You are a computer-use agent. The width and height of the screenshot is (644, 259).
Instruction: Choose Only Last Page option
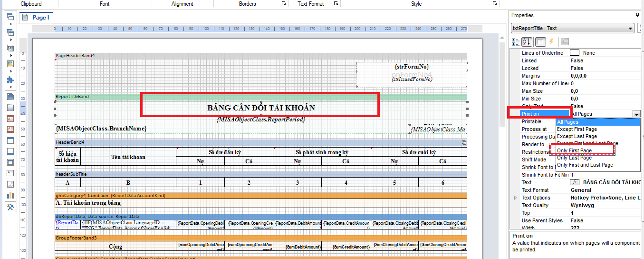[x=598, y=158]
